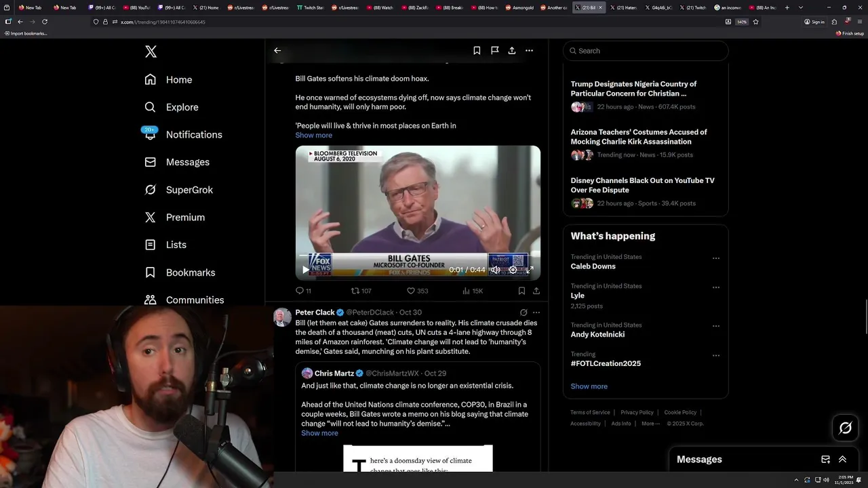Open Lyle trending topic
868x488 pixels.
pyautogui.click(x=577, y=296)
